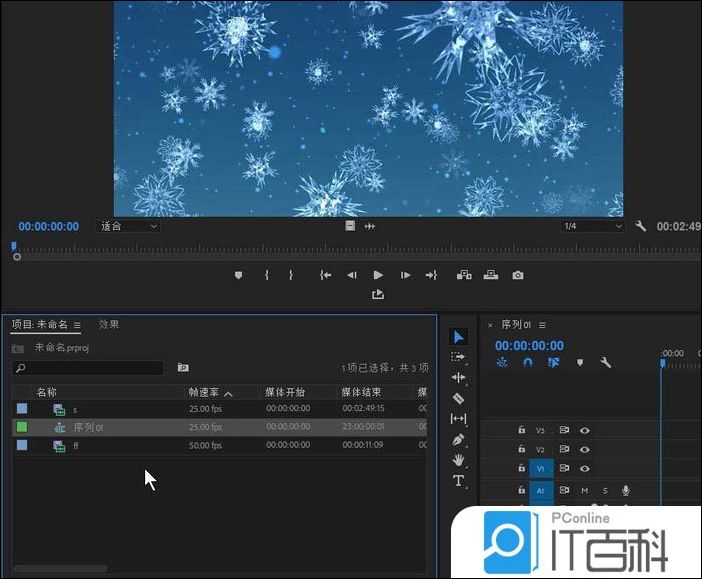
Task: Pick the Track Select Forward tool
Action: (458, 357)
